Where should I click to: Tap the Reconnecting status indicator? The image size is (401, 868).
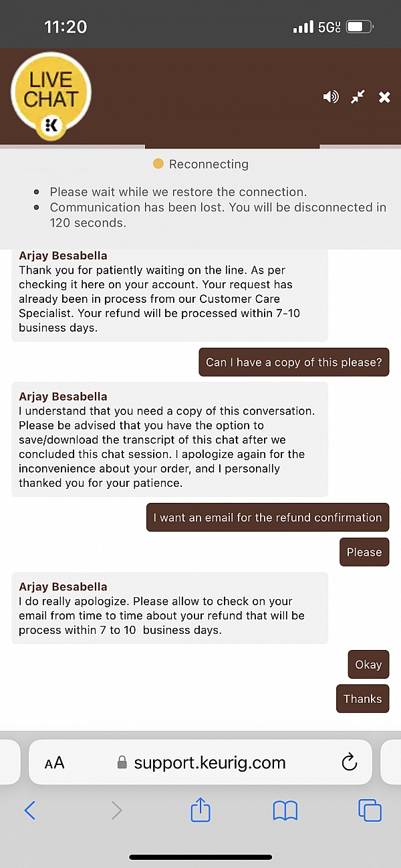[200, 164]
